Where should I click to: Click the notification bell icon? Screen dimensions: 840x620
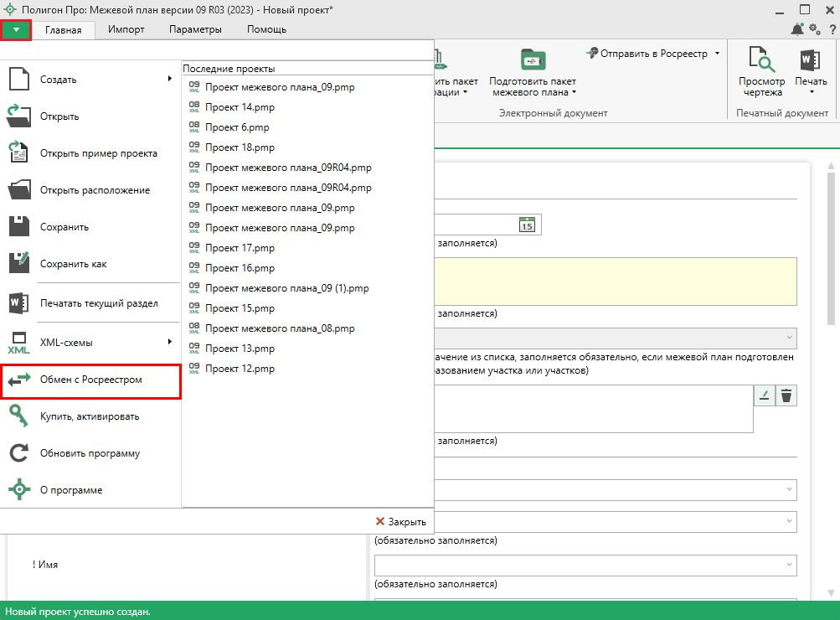[796, 29]
